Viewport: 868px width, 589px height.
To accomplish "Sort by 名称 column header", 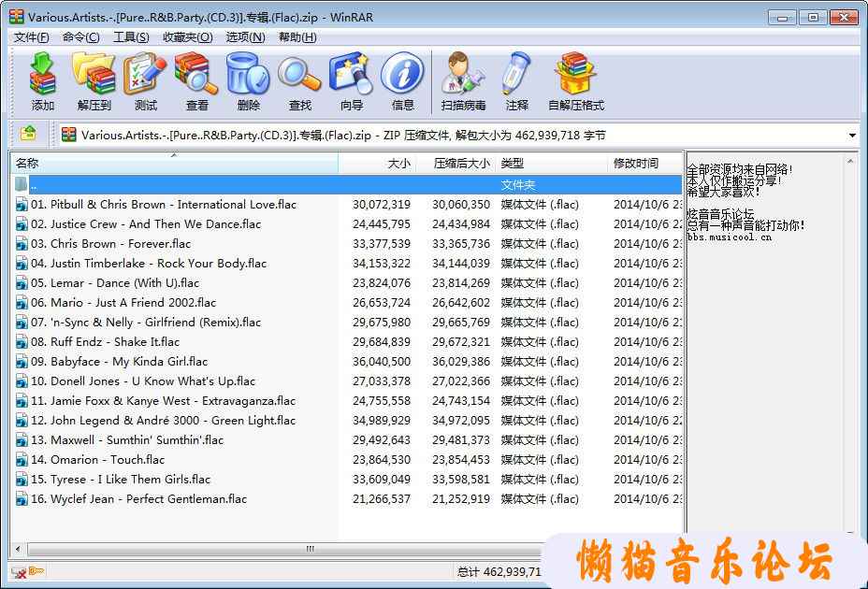I will (x=174, y=163).
